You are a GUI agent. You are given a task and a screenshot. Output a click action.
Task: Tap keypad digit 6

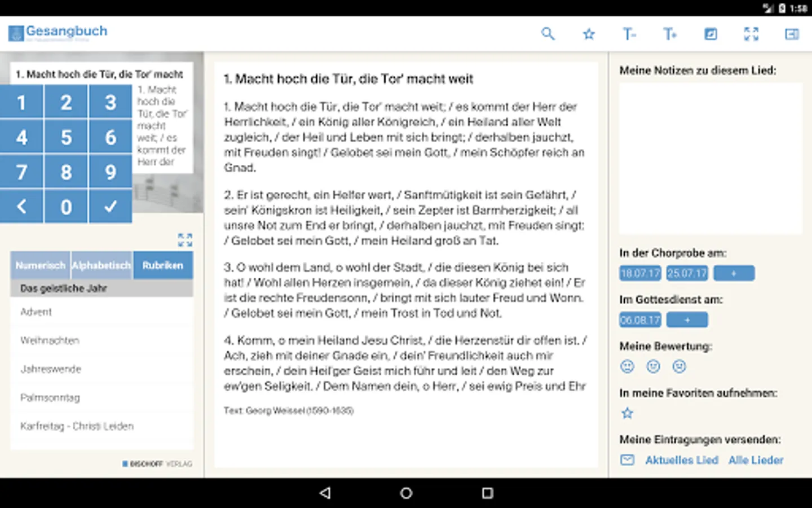coord(111,137)
